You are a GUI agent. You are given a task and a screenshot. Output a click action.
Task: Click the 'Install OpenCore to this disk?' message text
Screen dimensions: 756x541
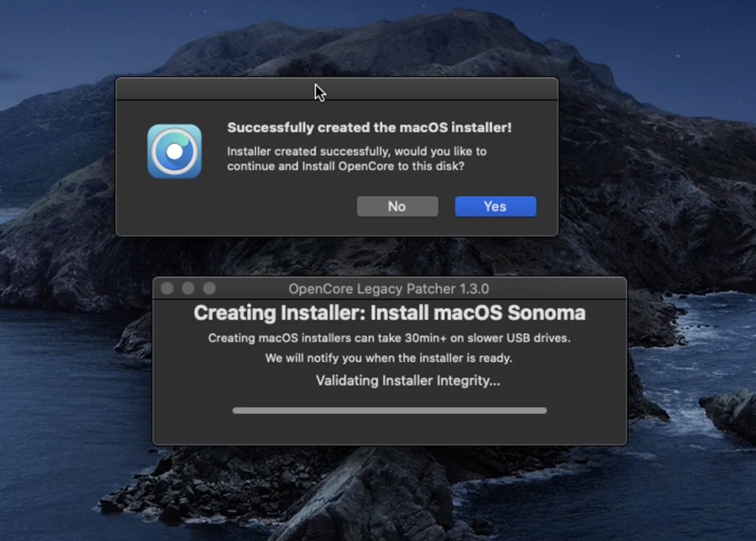(x=356, y=159)
